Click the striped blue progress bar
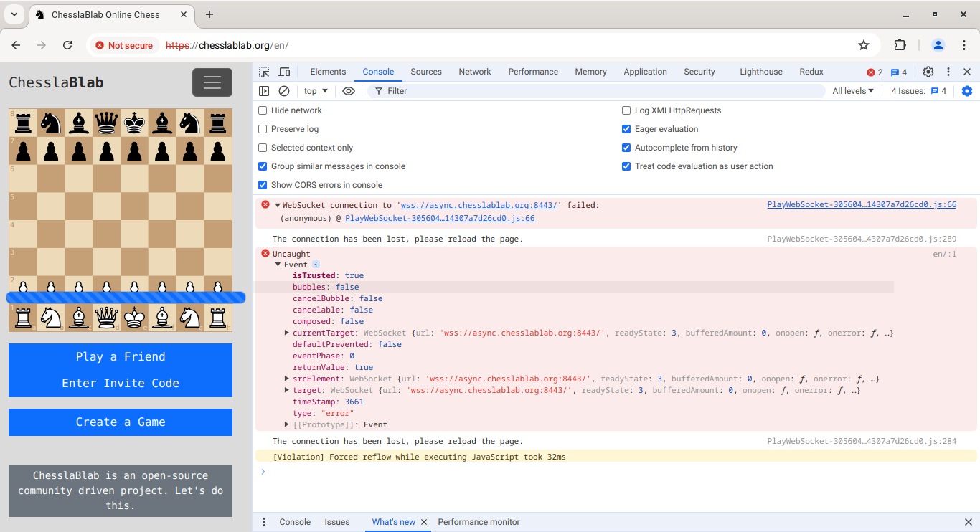This screenshot has width=980, height=532. [x=126, y=297]
